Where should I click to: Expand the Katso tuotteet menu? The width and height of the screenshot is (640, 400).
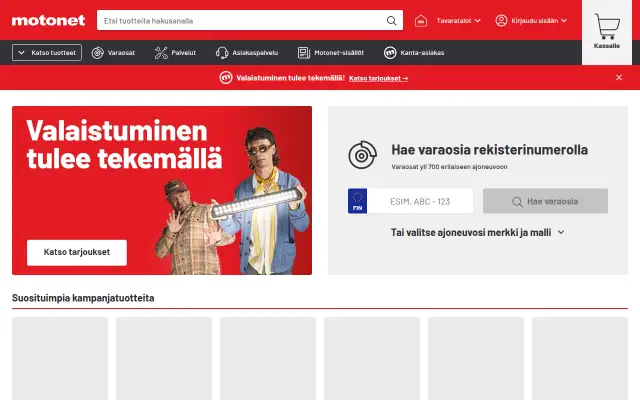pos(47,53)
